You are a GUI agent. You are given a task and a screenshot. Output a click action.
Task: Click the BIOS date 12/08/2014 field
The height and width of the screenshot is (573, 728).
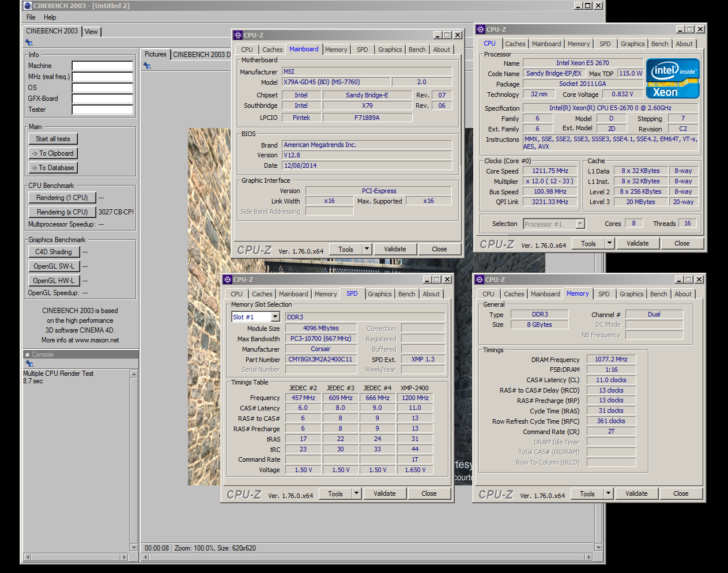pyautogui.click(x=367, y=165)
